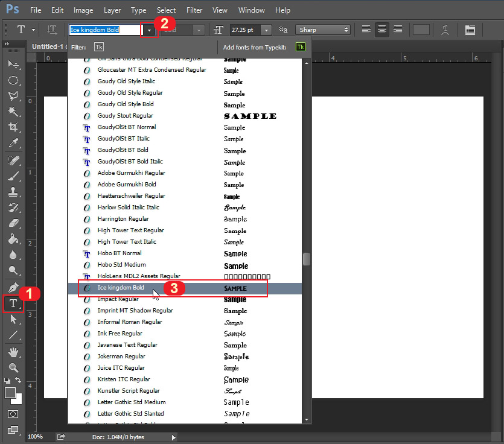Select the Dodge tool
Viewport: 504px width, 444px height.
click(x=13, y=270)
